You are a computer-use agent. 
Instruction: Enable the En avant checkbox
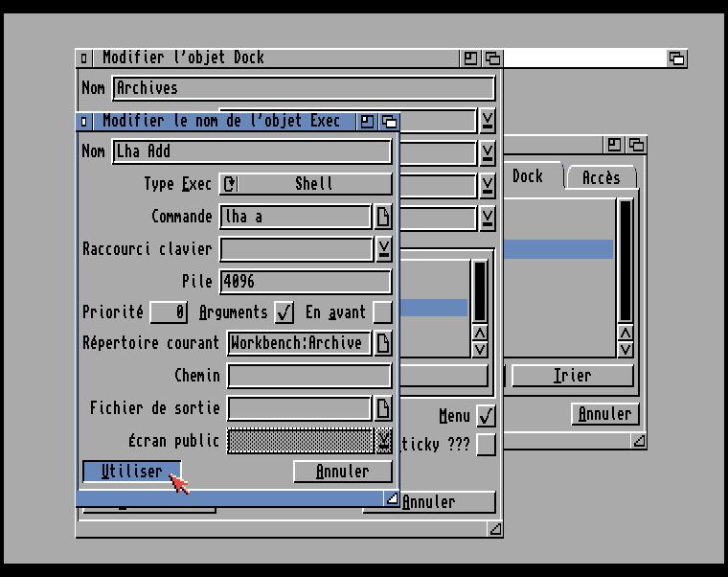382,312
